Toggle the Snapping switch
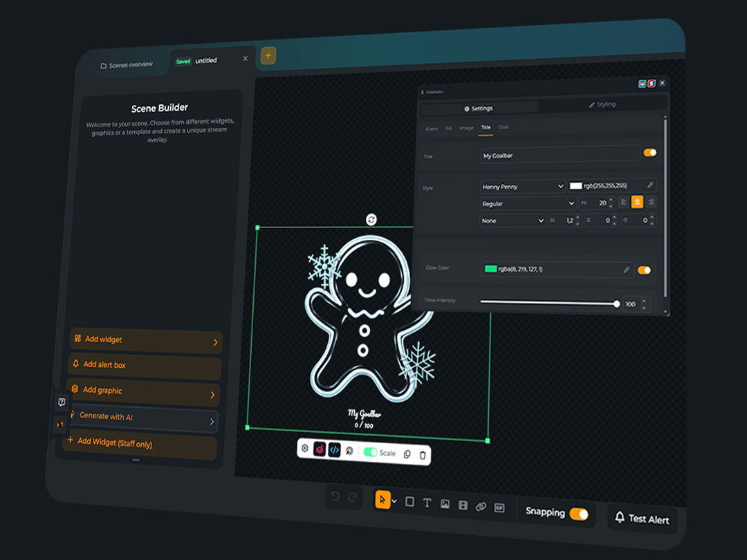Viewport: 747px width, 560px height. click(x=578, y=514)
